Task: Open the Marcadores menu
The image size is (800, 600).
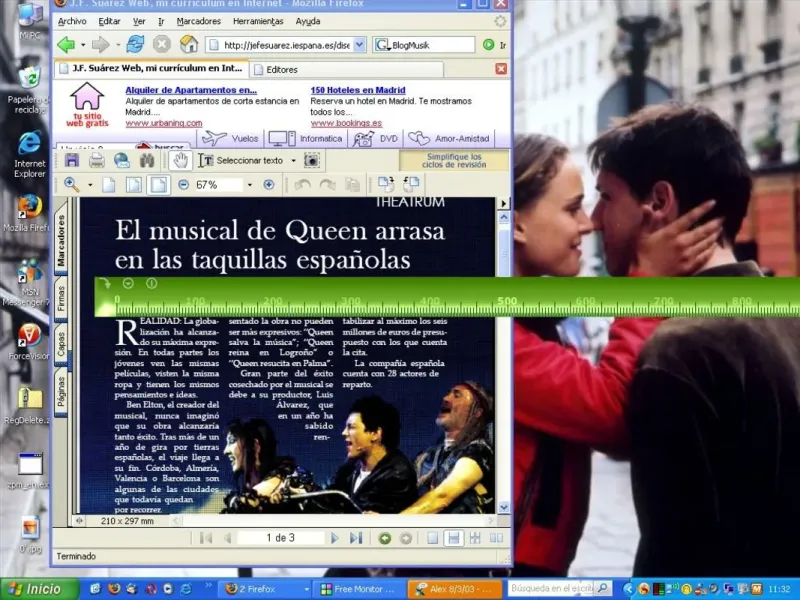Action: tap(198, 21)
